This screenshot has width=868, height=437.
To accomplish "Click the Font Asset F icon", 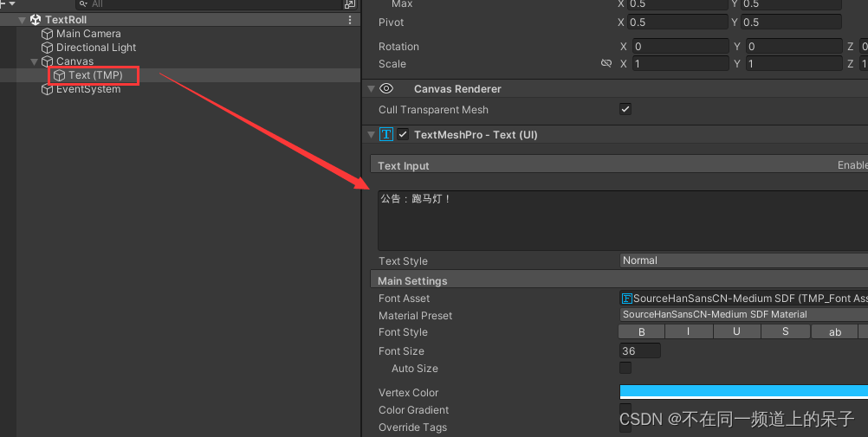I will point(626,299).
